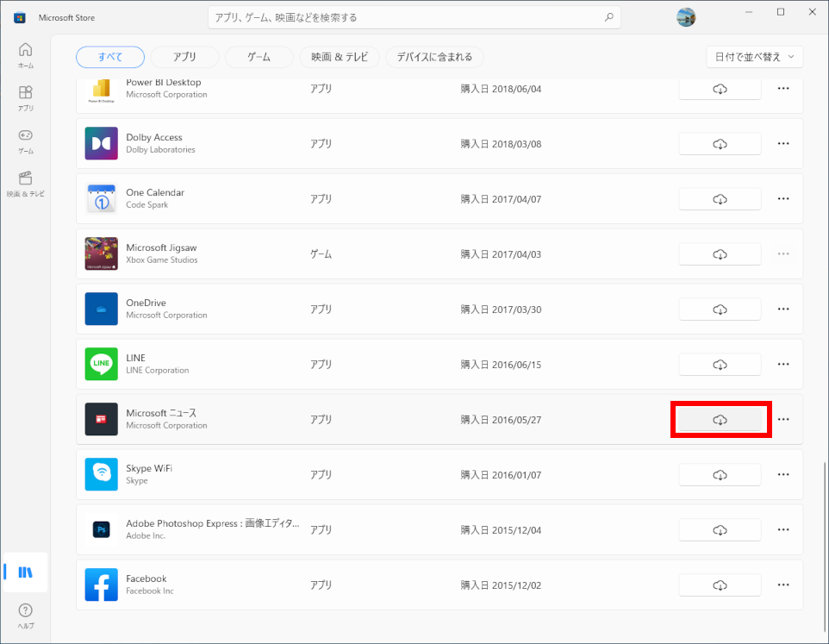Open more options for Power BI Desktop
Viewport: 829px width, 644px height.
pyautogui.click(x=783, y=88)
